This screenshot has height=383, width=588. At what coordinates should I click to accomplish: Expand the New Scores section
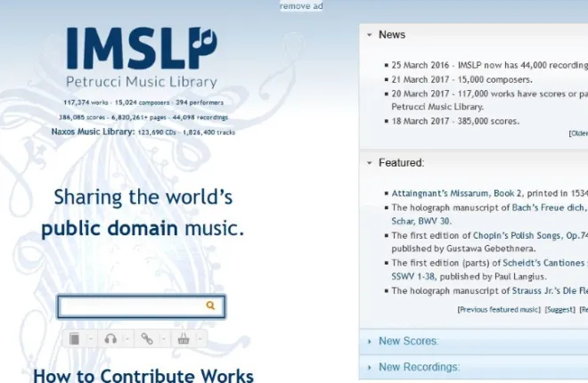click(x=408, y=341)
